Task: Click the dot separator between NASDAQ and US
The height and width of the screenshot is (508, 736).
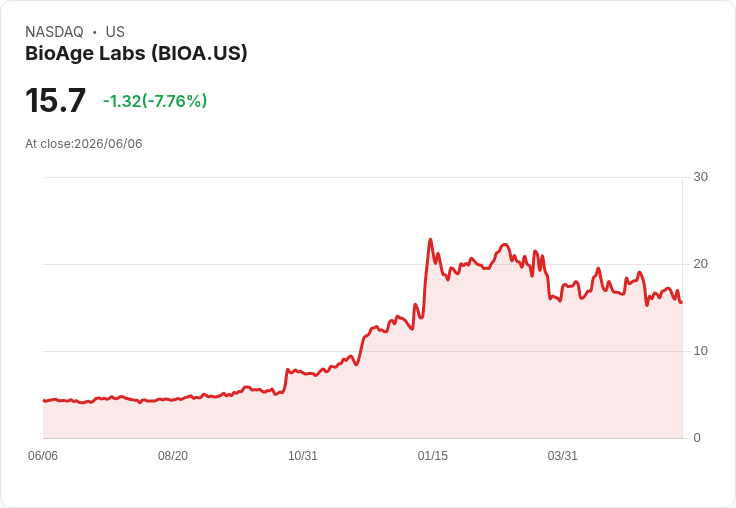Action: click(95, 32)
